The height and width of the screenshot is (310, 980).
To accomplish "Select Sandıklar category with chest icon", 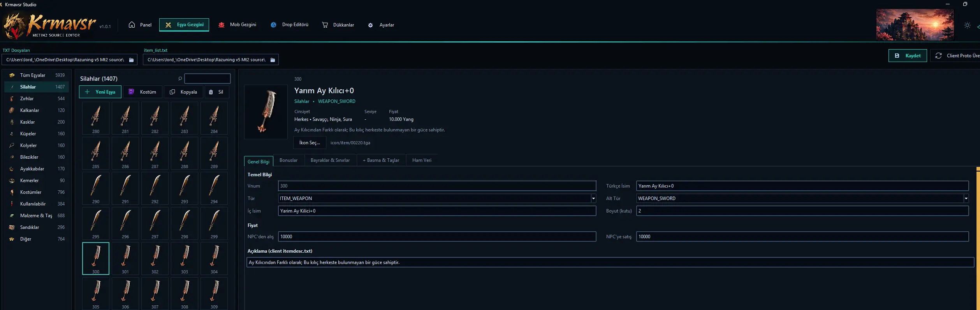I will tap(37, 227).
